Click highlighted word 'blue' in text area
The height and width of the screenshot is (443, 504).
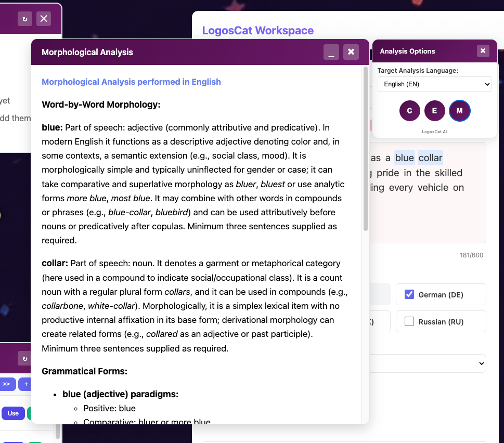click(x=404, y=158)
